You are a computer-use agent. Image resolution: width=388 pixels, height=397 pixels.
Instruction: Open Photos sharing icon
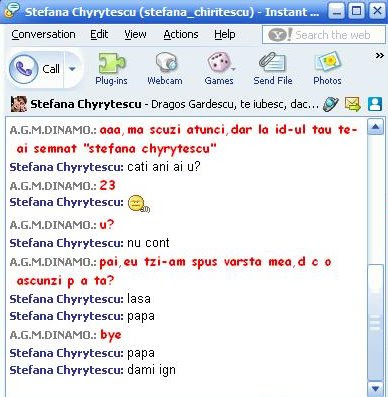tap(327, 69)
